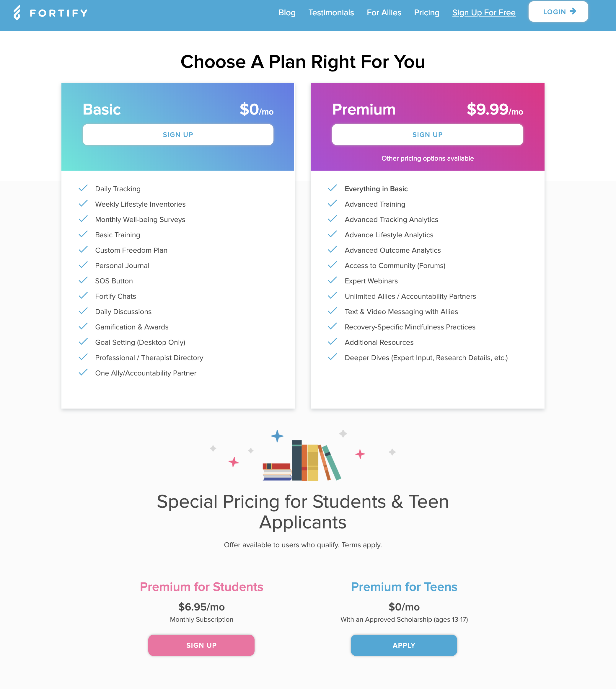
Task: Click the Premium plan Sign Up button
Action: [428, 135]
